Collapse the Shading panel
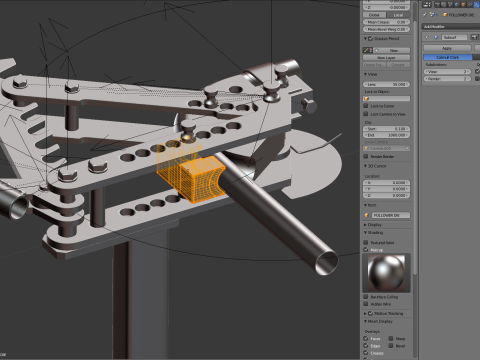Viewport: 480px width, 360px height. click(365, 232)
